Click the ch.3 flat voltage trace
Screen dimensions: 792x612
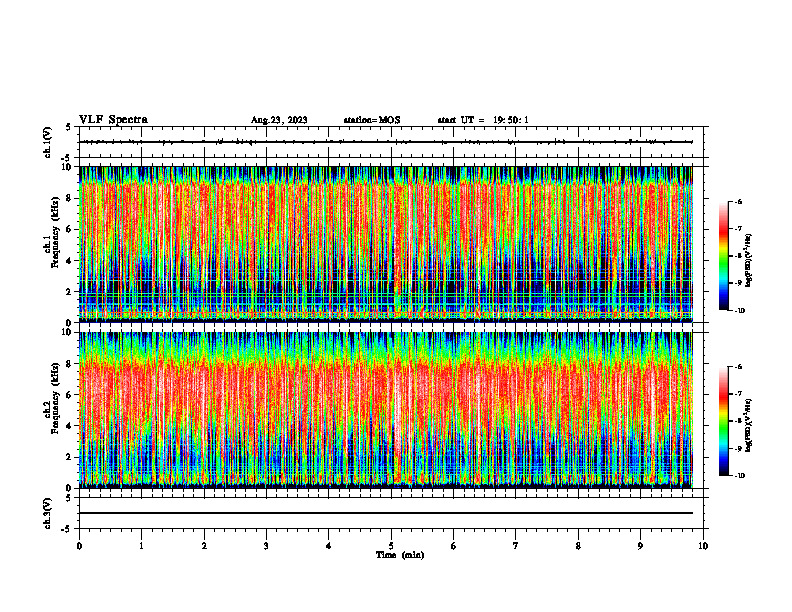tap(386, 513)
